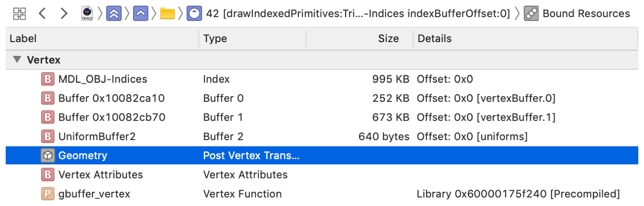Select the Buffer 0x10082ca10 row
This screenshot has height=206, width=644.
tap(322, 98)
